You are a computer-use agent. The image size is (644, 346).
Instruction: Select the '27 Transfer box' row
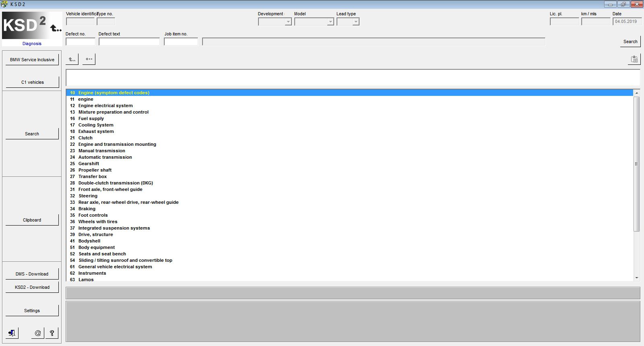[x=349, y=176]
